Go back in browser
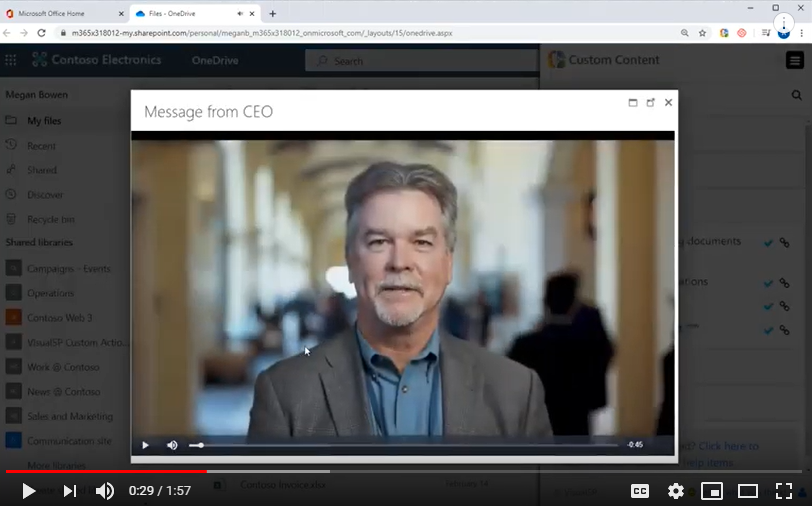This screenshot has height=506, width=812. (7, 33)
